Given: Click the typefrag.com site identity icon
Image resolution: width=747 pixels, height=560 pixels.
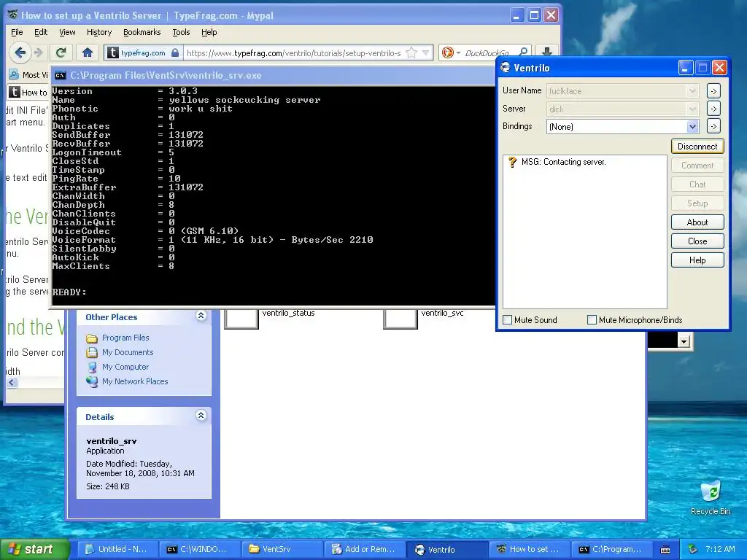Looking at the screenshot, I should [112, 52].
